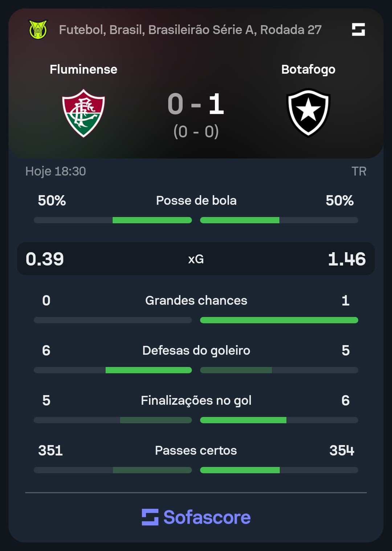
Task: Click the Defesas do goleiro label
Action: pyautogui.click(x=196, y=351)
